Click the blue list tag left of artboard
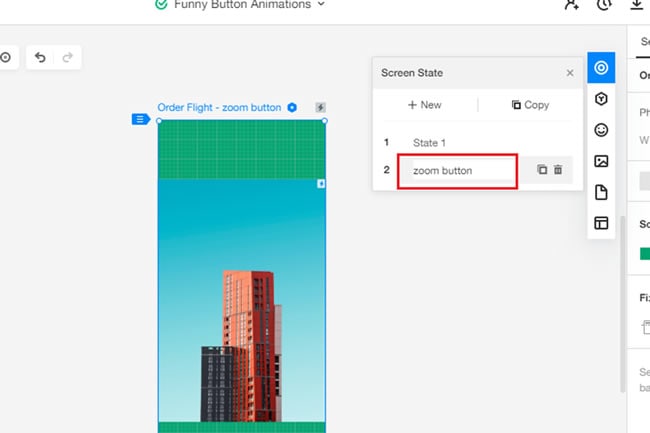650x433 pixels. pos(141,119)
